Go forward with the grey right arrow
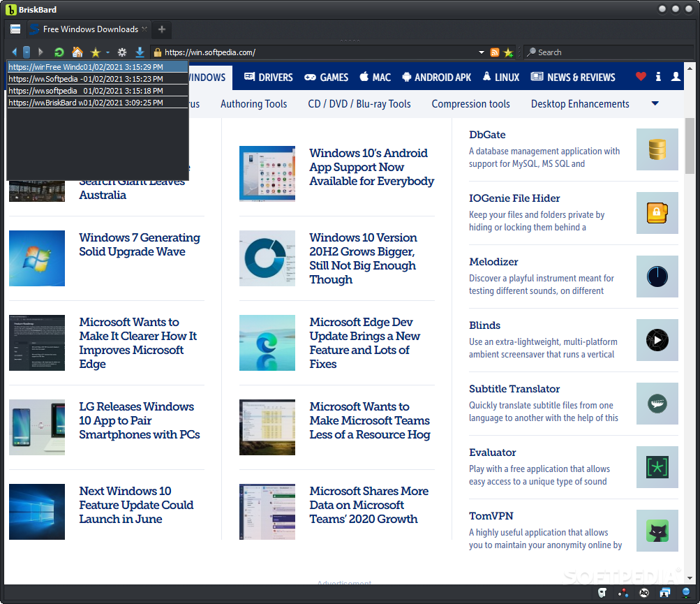The width and height of the screenshot is (700, 604). click(40, 52)
